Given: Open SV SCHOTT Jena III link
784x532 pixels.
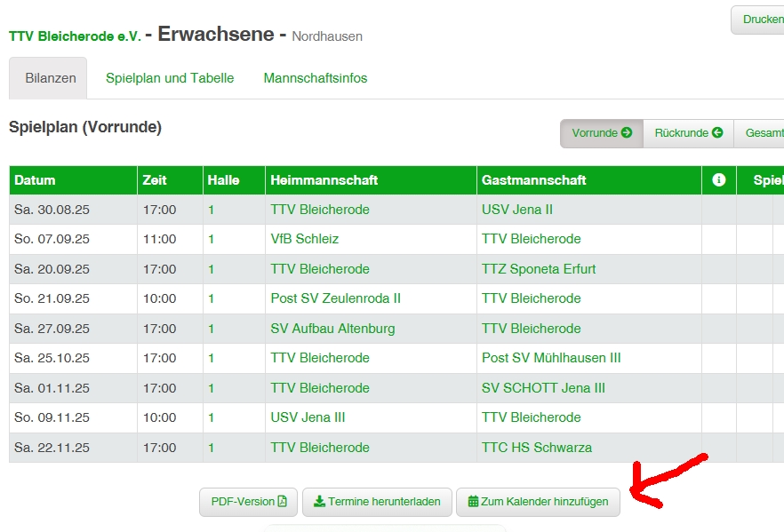Looking at the screenshot, I should click(x=543, y=387).
